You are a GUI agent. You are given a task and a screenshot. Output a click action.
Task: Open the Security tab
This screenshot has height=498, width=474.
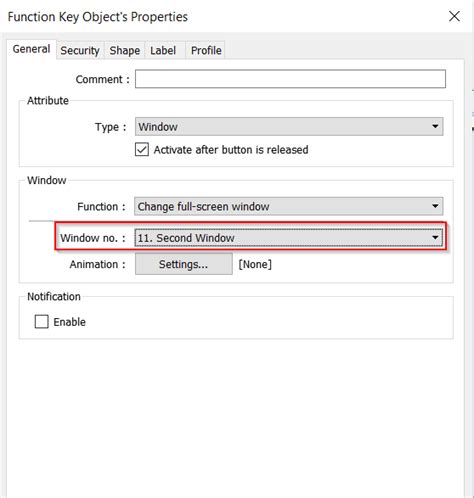[80, 50]
